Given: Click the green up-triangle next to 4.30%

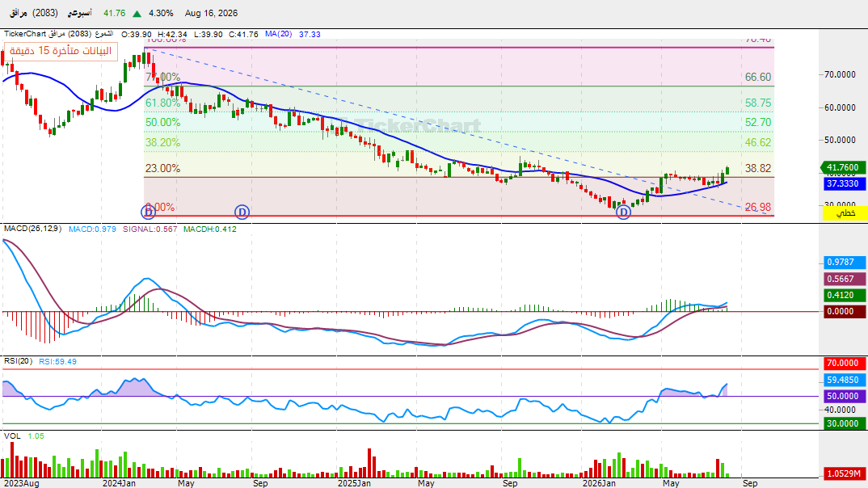Looking at the screenshot, I should click(137, 13).
